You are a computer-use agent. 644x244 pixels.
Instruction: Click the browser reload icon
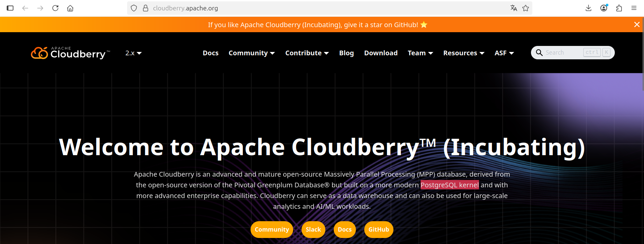coord(55,8)
